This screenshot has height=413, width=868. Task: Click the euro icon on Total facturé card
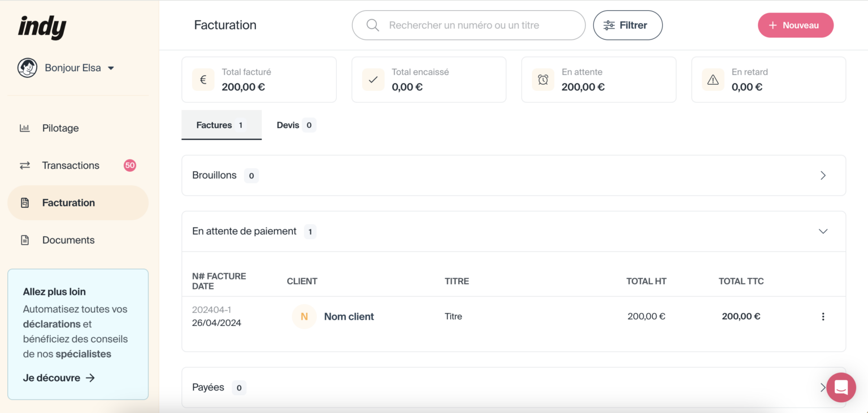point(203,79)
